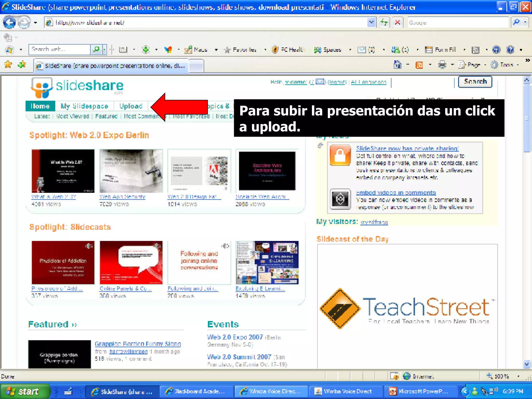
Task: Click the Form Fill toolbar button
Action: pyautogui.click(x=441, y=50)
